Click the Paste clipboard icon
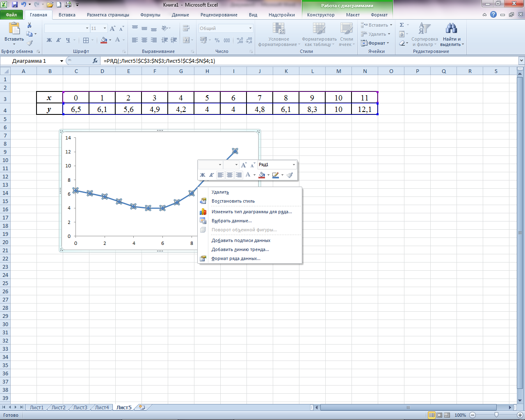525x420 pixels. (x=14, y=28)
